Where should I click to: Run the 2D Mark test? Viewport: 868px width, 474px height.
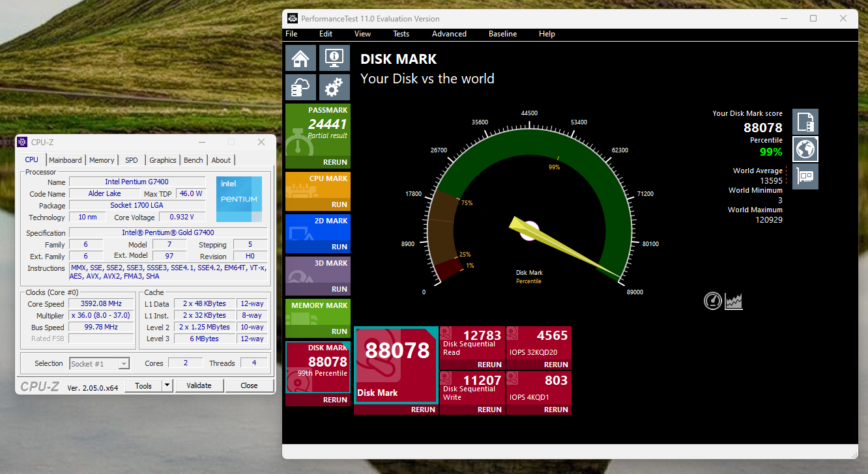coord(340,247)
